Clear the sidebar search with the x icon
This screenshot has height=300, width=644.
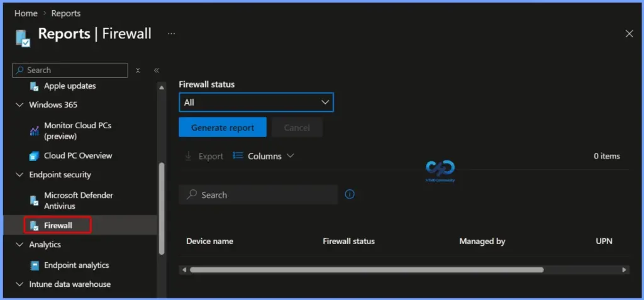pos(138,70)
